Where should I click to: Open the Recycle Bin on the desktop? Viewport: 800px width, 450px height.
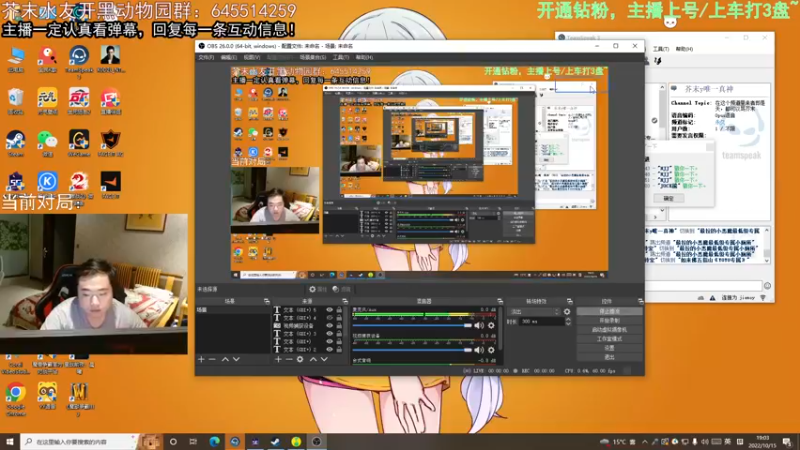click(x=16, y=101)
